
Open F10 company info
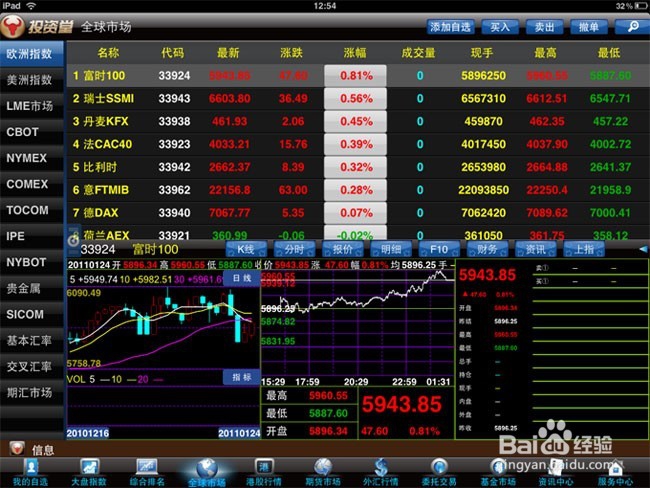pyautogui.click(x=439, y=249)
